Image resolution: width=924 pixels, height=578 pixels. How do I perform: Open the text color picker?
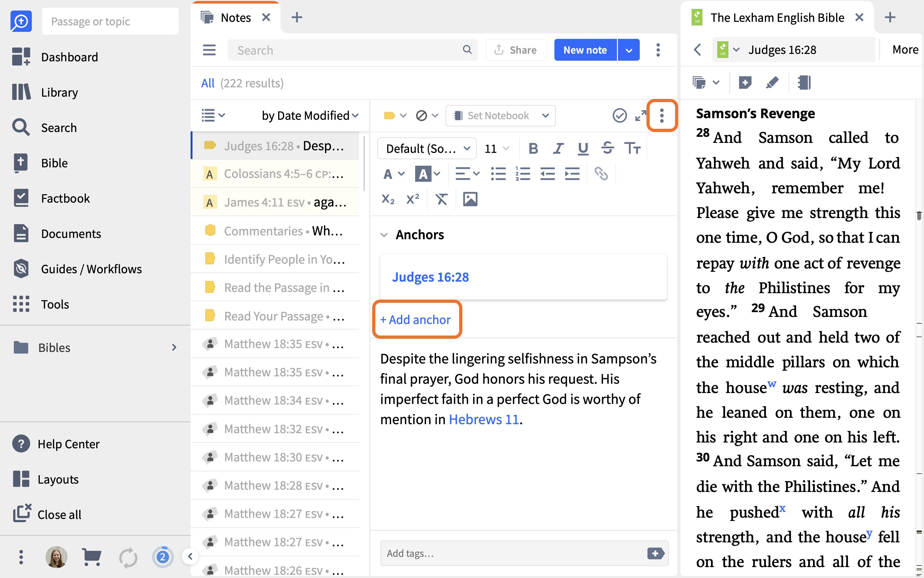[393, 174]
